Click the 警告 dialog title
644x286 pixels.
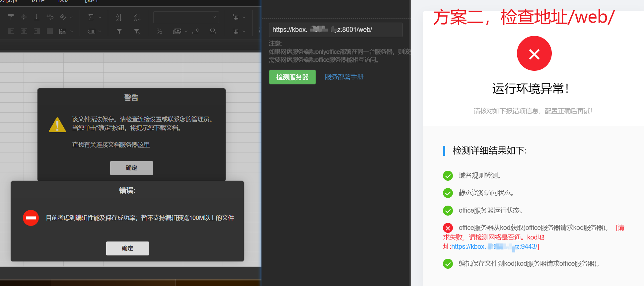(x=131, y=97)
